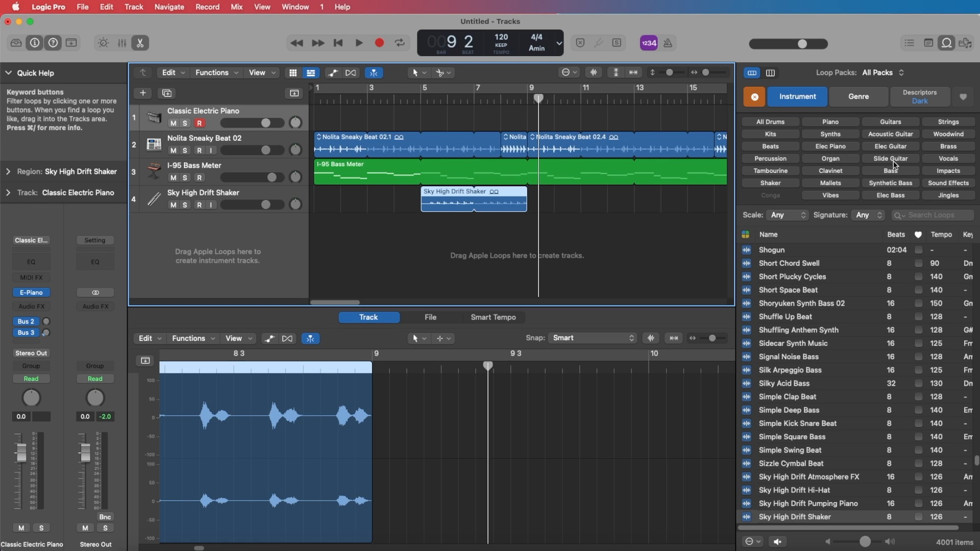The image size is (980, 551).
Task: Toggle Cycle mode button
Action: (x=400, y=43)
